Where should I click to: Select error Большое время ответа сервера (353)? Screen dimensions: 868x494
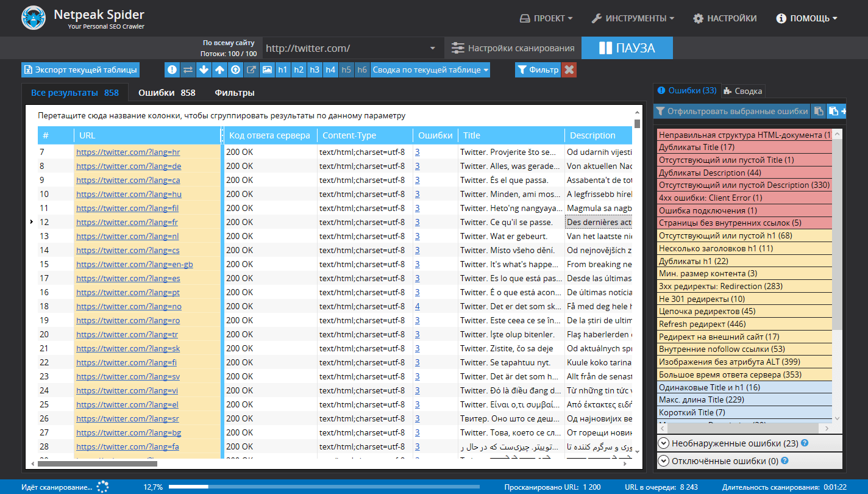click(744, 374)
